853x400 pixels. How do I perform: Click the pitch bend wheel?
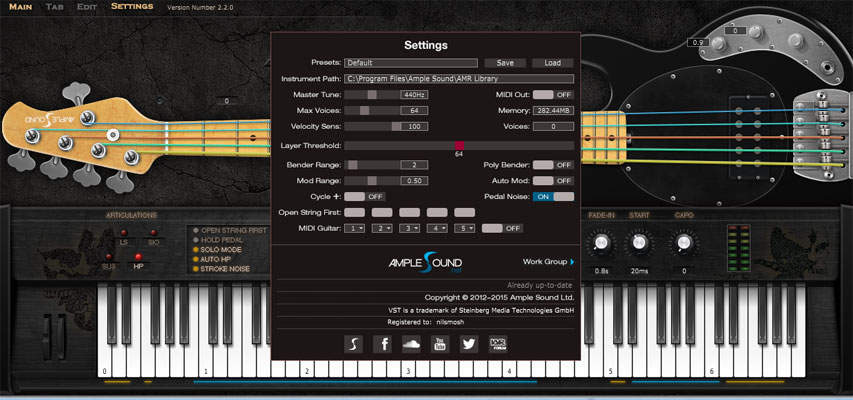47,338
